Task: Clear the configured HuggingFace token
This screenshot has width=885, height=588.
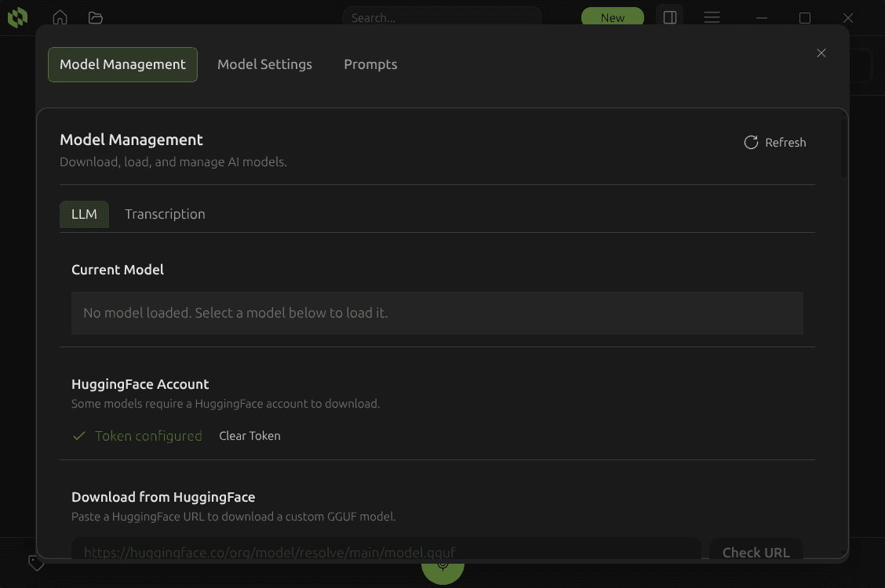Action: click(249, 435)
